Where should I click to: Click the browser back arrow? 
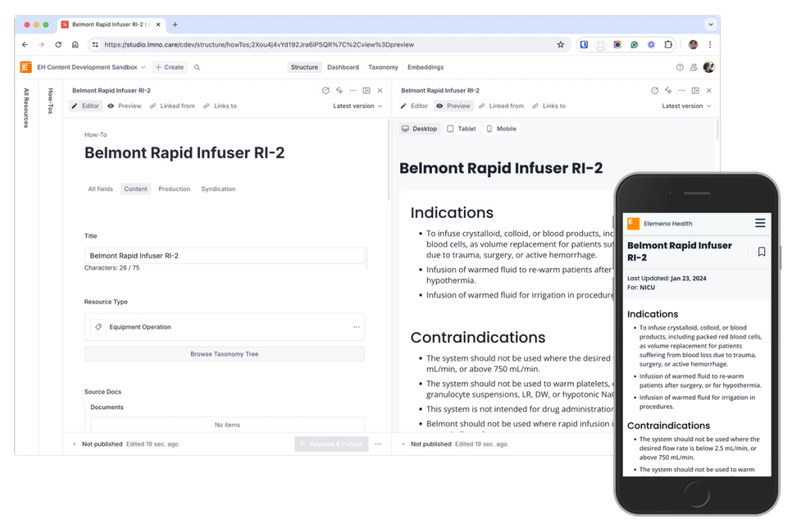coord(25,44)
